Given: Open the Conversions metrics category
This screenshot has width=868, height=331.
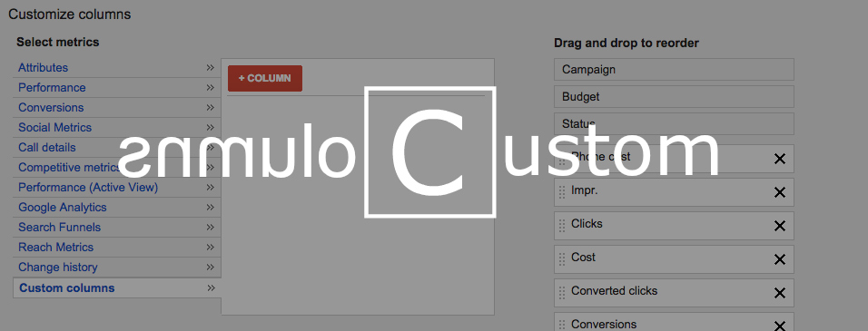Looking at the screenshot, I should 51,107.
